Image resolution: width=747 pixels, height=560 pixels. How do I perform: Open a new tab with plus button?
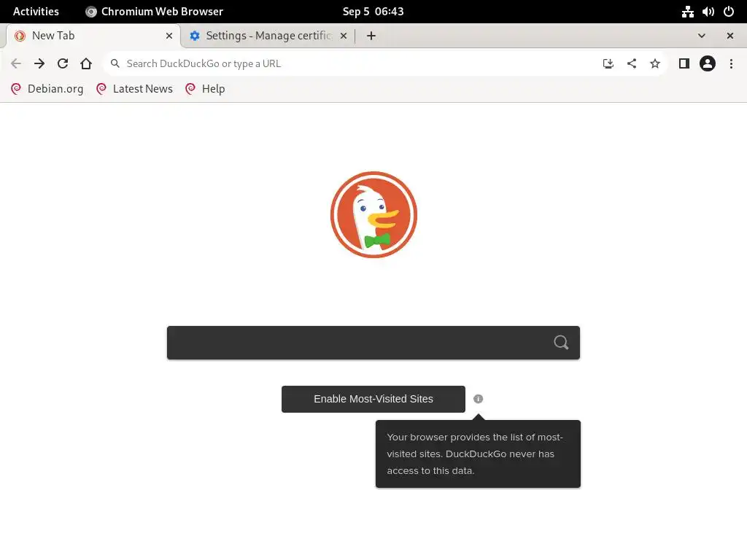371,36
